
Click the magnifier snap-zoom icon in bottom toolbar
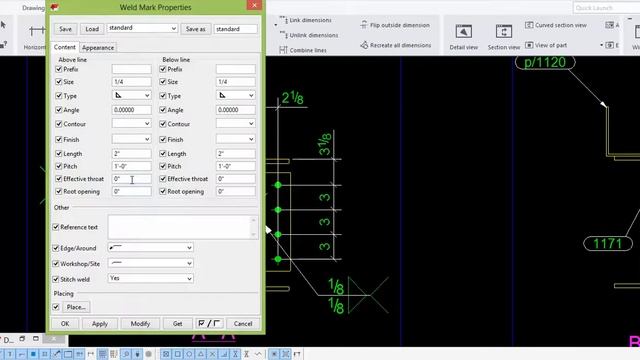tap(126, 354)
